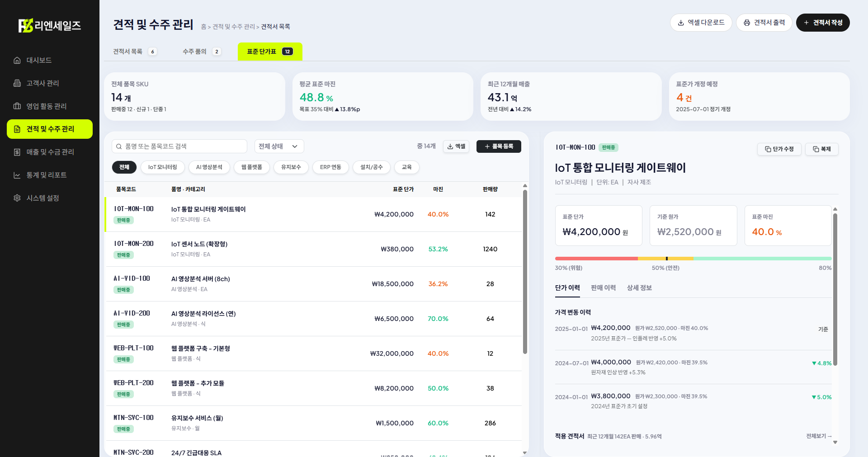The image size is (868, 457).
Task: Click the 통계 및 리포트 chart icon
Action: click(x=17, y=175)
